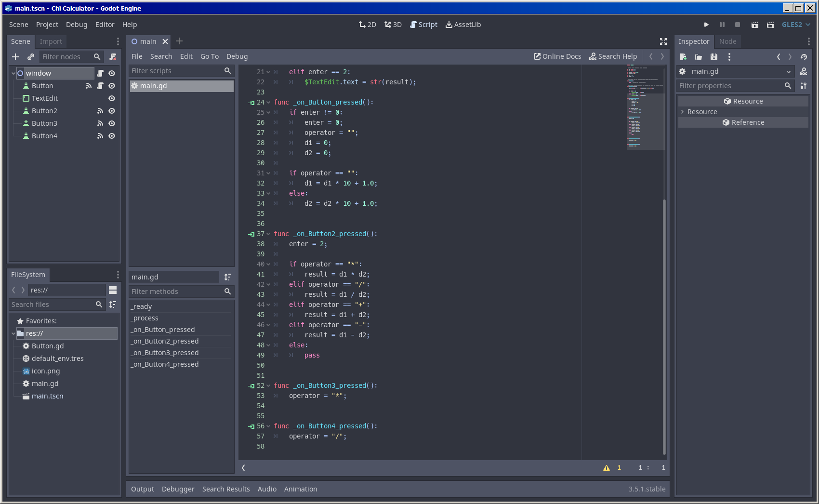Open the GLES2 renderer dropdown

[x=796, y=25]
